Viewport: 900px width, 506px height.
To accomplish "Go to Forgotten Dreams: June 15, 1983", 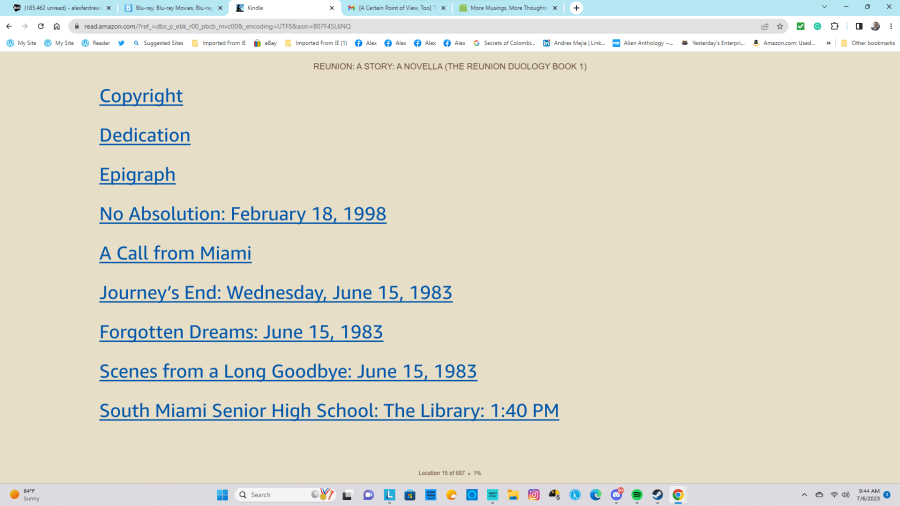I will pyautogui.click(x=241, y=332).
